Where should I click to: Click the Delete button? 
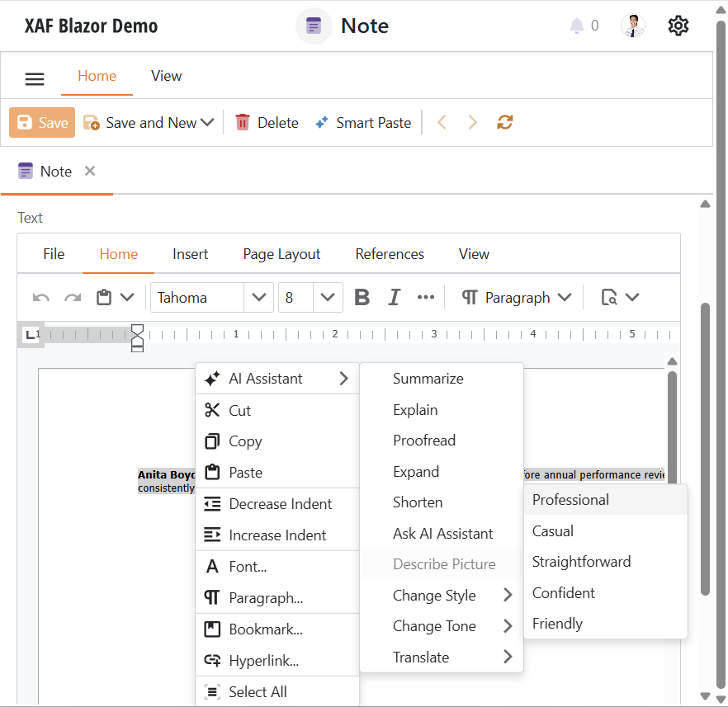267,122
